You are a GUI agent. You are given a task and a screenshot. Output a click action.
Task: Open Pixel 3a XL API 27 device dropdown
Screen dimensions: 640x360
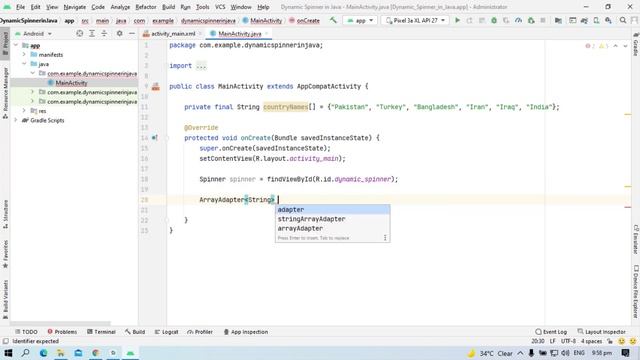[x=415, y=20]
